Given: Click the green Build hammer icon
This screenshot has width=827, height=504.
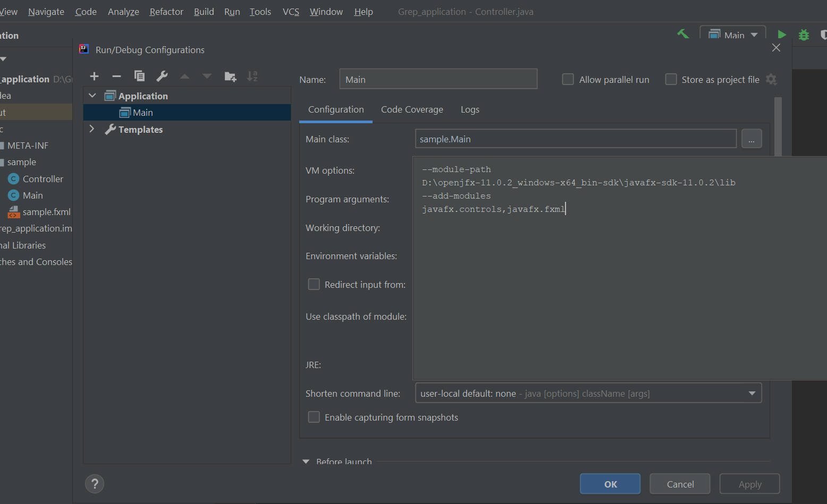Looking at the screenshot, I should 683,34.
